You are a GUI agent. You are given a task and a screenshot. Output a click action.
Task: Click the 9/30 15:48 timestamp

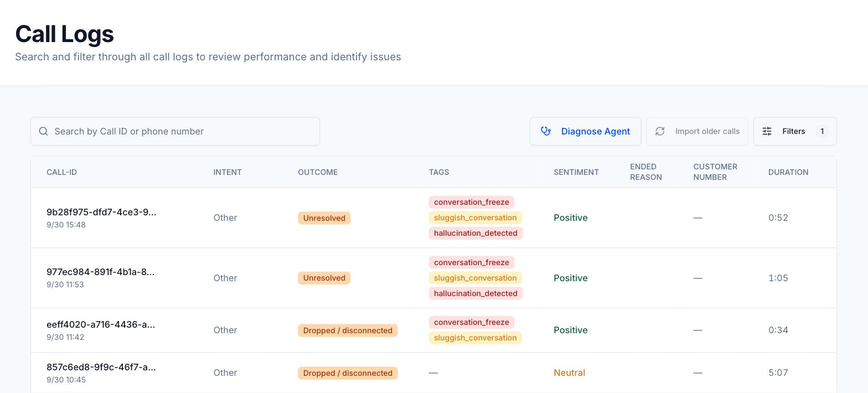[x=66, y=225]
